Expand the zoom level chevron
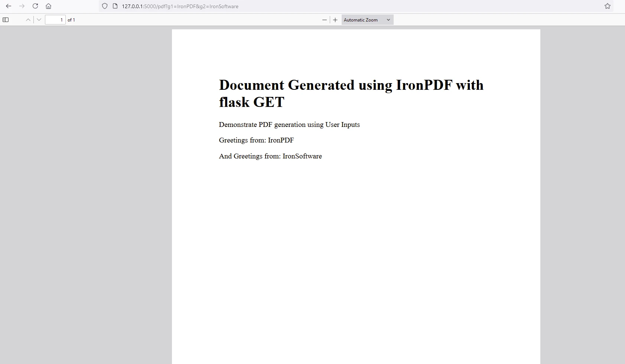 coord(387,20)
